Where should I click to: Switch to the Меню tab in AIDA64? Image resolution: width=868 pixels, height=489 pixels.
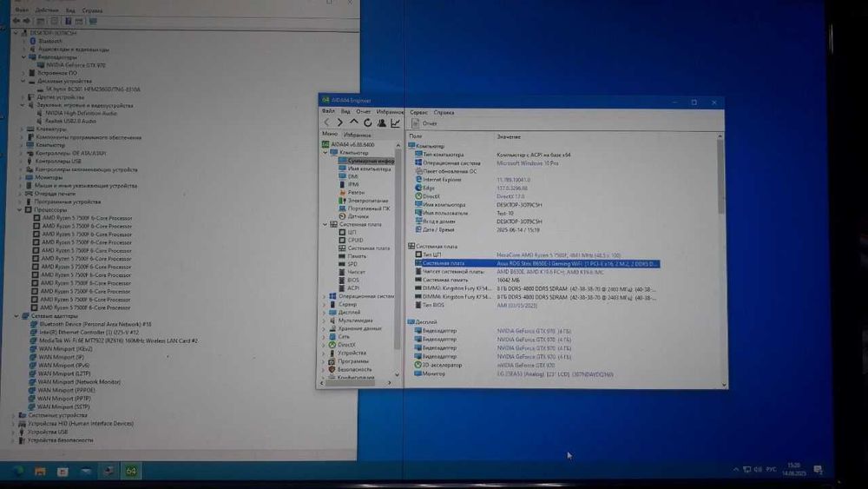329,134
